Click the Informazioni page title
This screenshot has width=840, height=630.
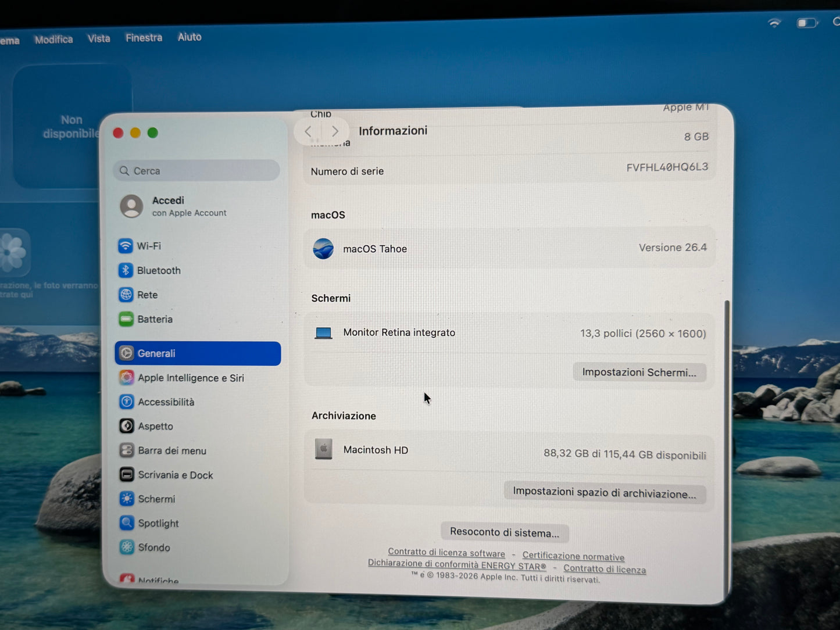[393, 131]
